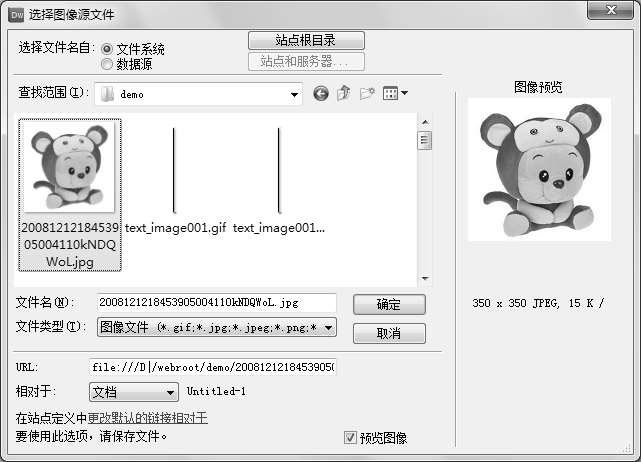Expand the view menu dropdown arrow
This screenshot has width=641, height=462.
point(404,93)
